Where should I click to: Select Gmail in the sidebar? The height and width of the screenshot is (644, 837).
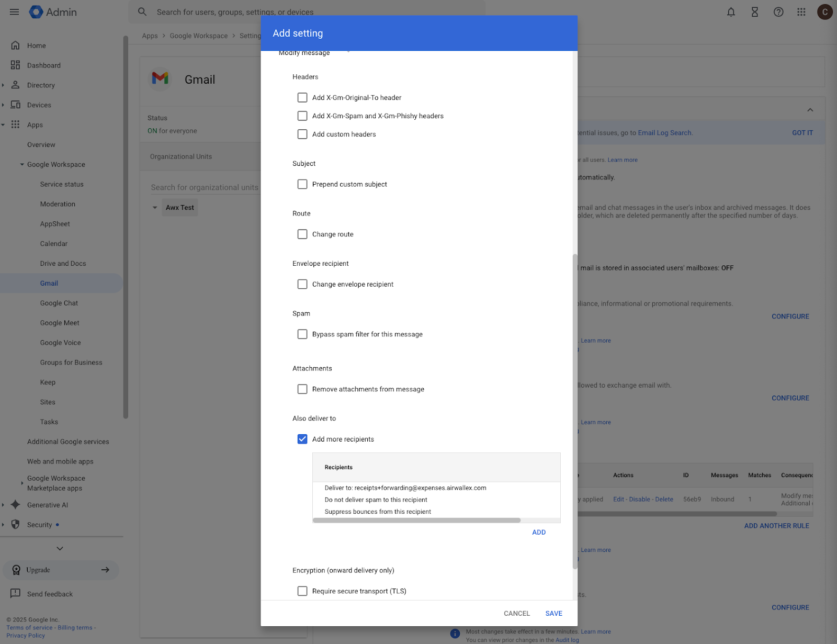tap(49, 283)
